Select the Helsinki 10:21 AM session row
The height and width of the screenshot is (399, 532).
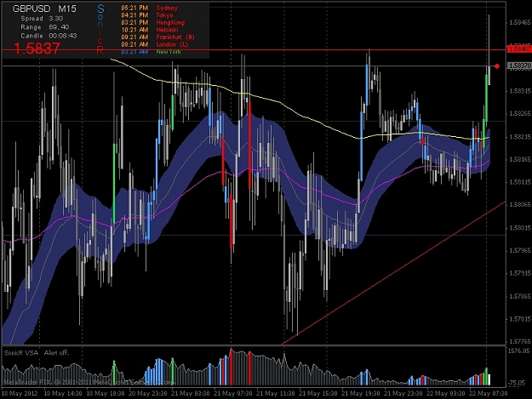pyautogui.click(x=150, y=30)
